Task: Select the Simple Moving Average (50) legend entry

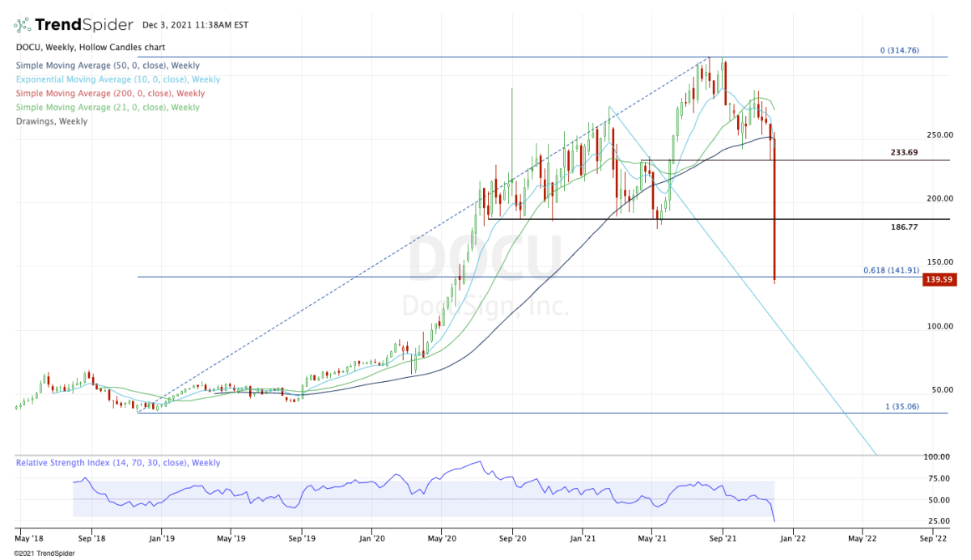Action: click(x=107, y=66)
